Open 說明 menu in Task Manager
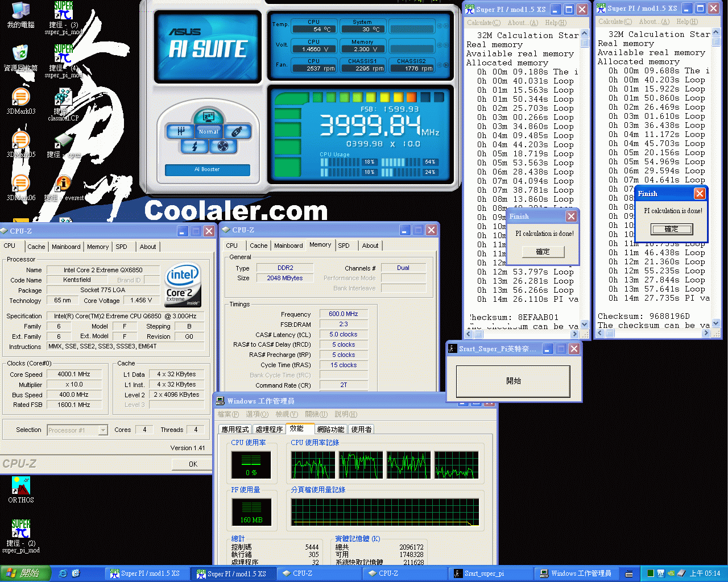The width and height of the screenshot is (728, 582). pos(346,414)
